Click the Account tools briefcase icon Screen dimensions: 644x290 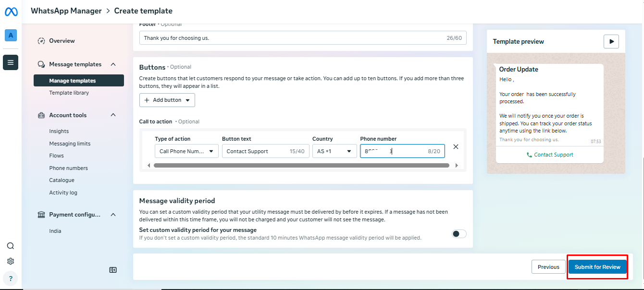pos(41,115)
